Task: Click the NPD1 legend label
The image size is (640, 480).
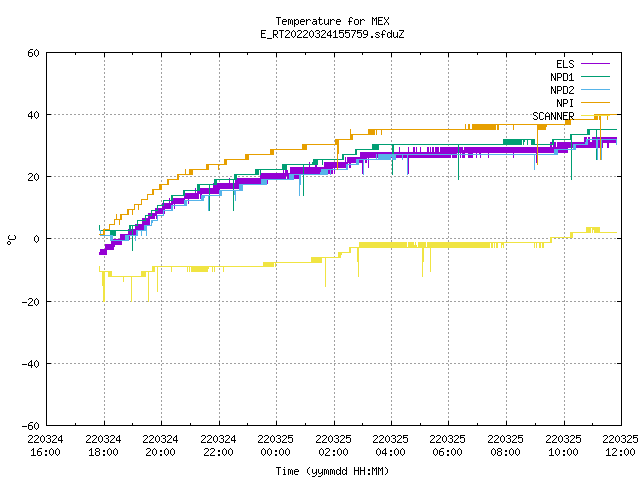Action: point(562,77)
